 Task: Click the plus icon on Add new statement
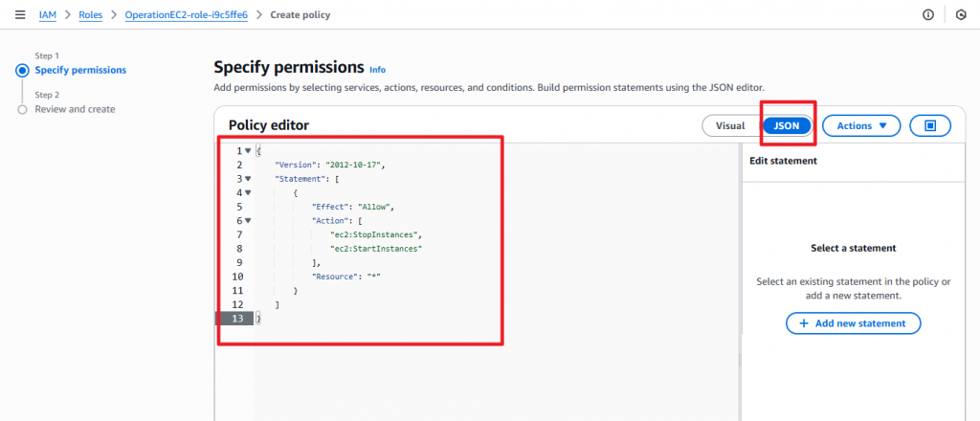click(802, 323)
